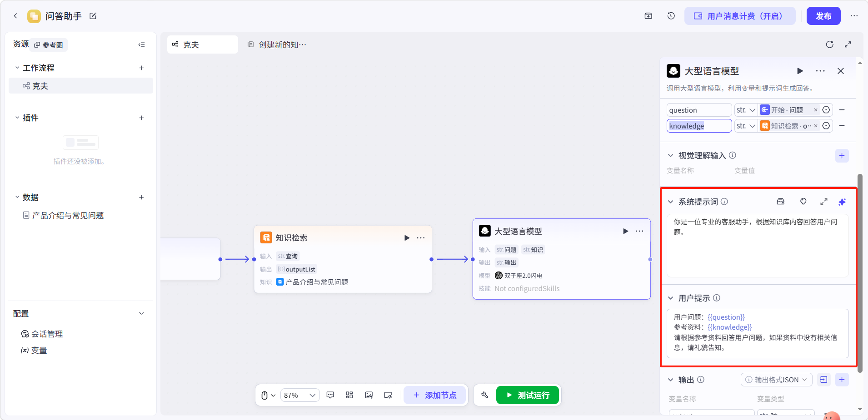Open the 87% zoom level dropdown
This screenshot has height=420, width=868.
[x=300, y=395]
